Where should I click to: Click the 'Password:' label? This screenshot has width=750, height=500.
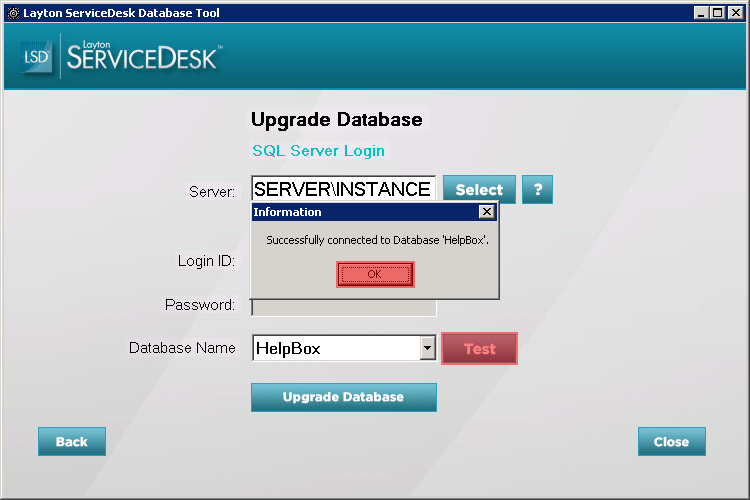(200, 305)
